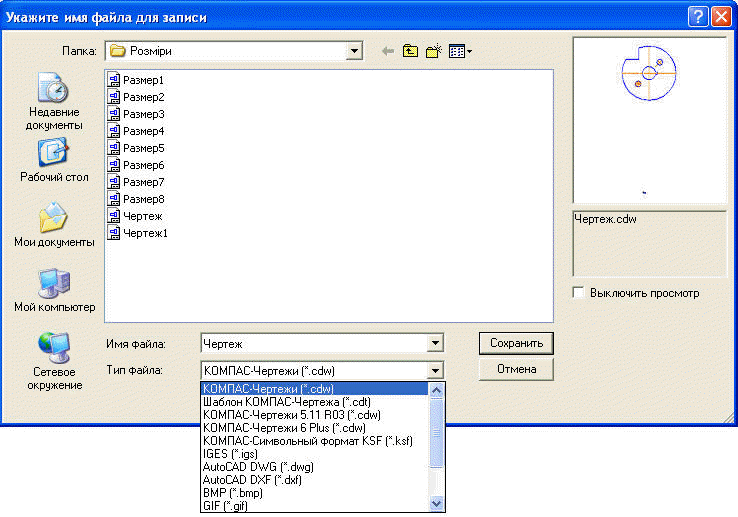Choose GIF (*.gif) file type
Screen dimensions: 738x517
click(x=315, y=506)
